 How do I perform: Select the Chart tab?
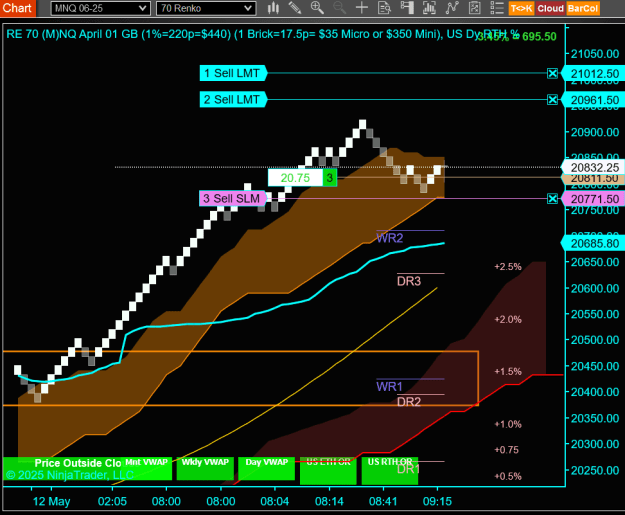coord(18,8)
